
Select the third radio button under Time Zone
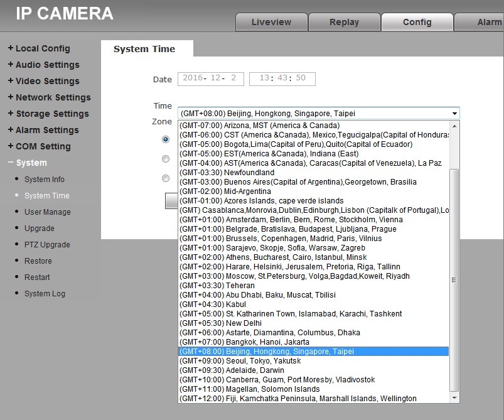coord(165,178)
